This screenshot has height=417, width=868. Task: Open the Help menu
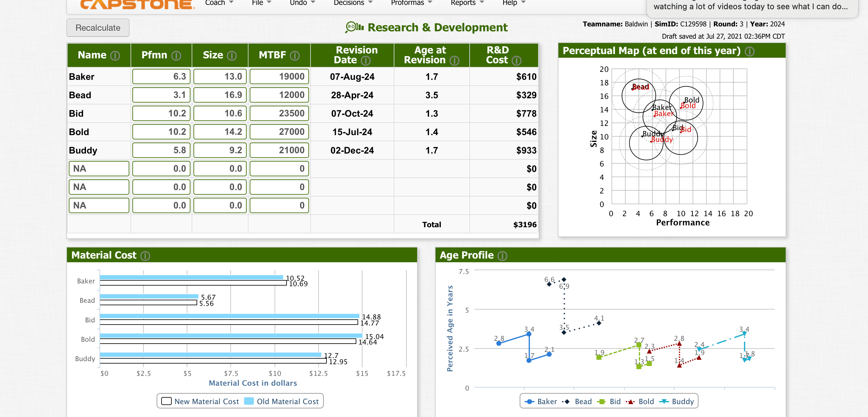point(511,3)
